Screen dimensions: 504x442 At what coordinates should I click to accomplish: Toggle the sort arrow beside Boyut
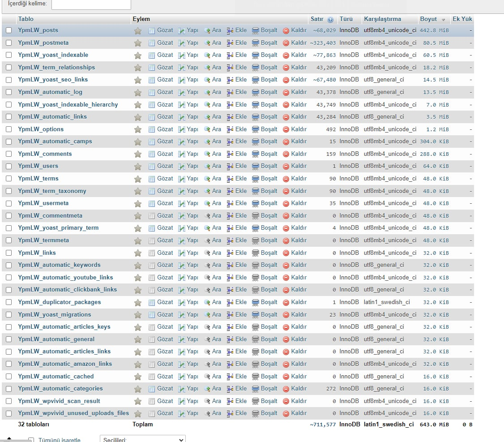coord(443,20)
